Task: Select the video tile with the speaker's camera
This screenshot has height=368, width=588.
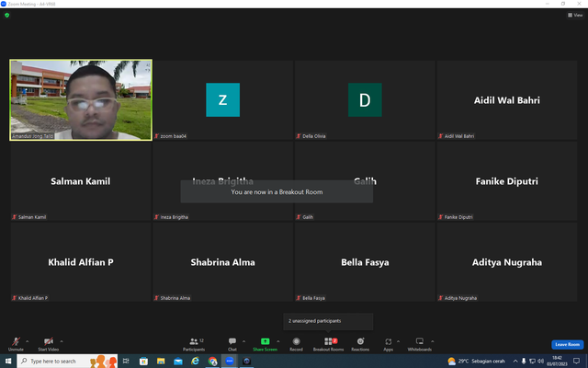Action: coord(81,100)
